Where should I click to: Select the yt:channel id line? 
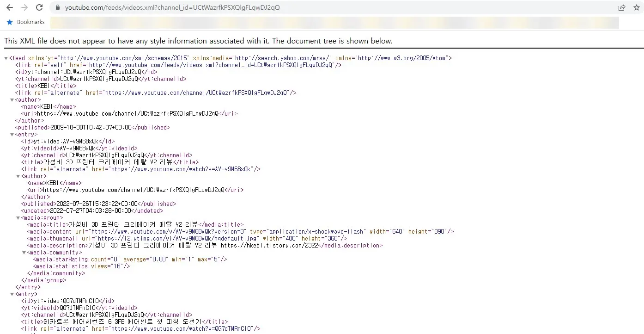(x=86, y=72)
